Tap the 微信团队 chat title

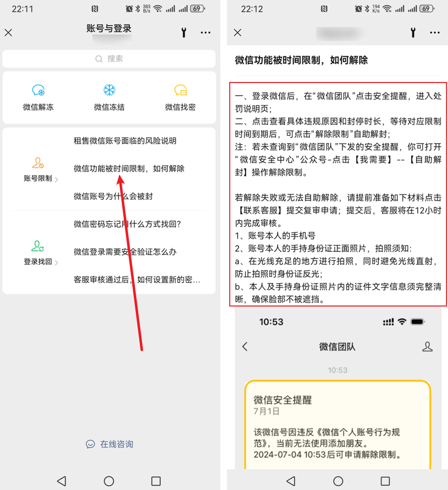(x=337, y=346)
